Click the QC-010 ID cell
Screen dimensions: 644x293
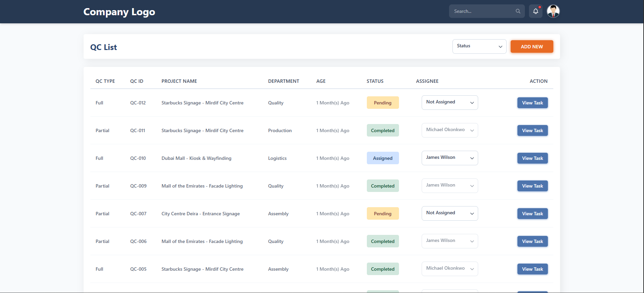(x=138, y=158)
